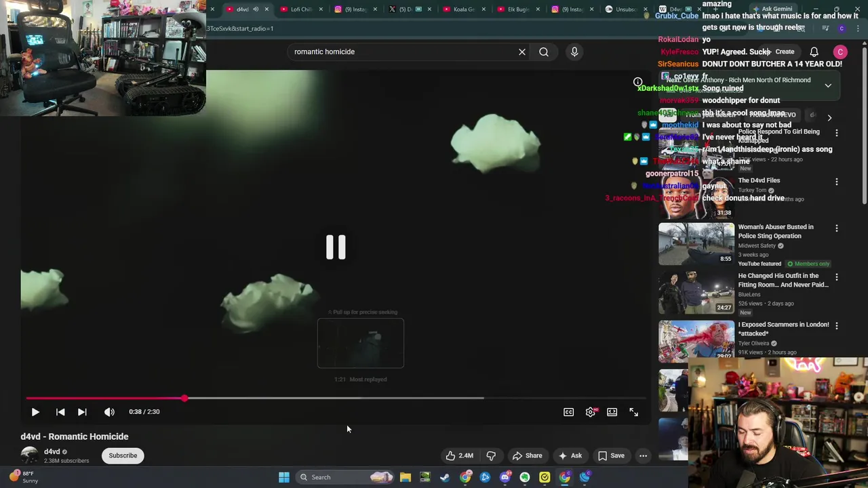The height and width of the screenshot is (488, 868).
Task: Start voice search with microphone
Action: point(574,52)
